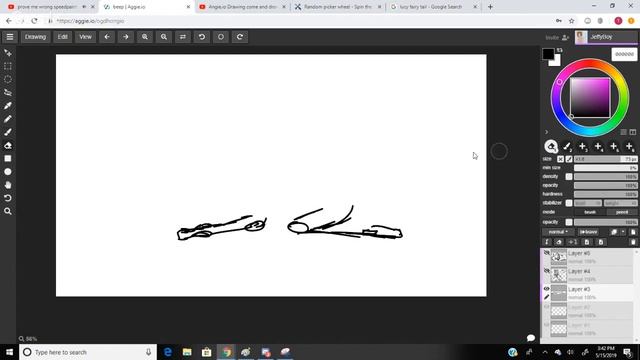Viewport: 640px width, 360px height.
Task: Select the eyedropper tool
Action: pyautogui.click(x=8, y=106)
